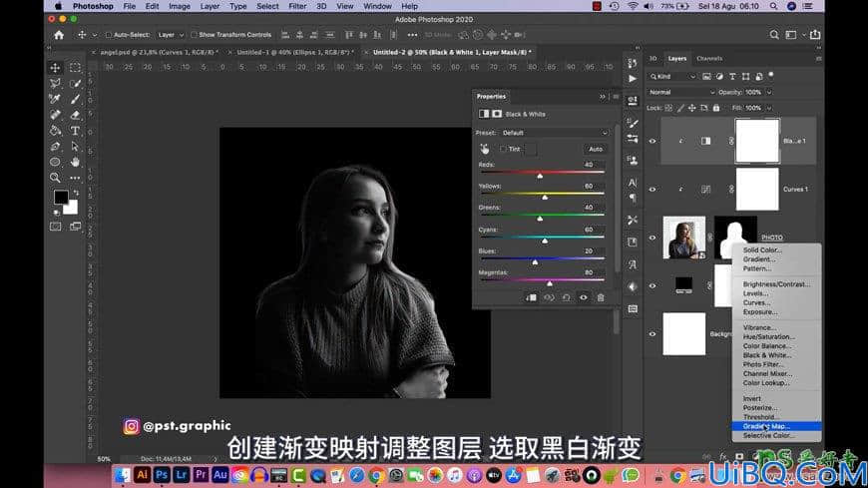Image resolution: width=868 pixels, height=488 pixels.
Task: Hide the Black & White 1 layer
Action: [x=652, y=142]
